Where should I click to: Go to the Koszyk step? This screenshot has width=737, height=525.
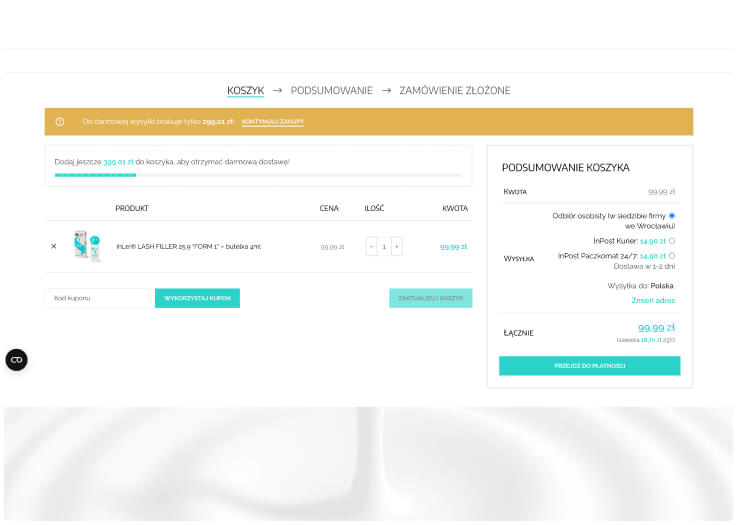coord(245,90)
